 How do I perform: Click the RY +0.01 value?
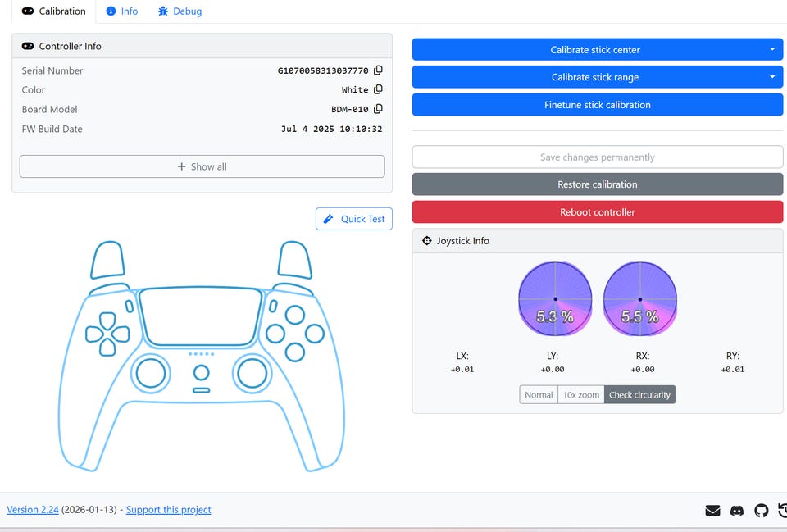click(x=733, y=370)
